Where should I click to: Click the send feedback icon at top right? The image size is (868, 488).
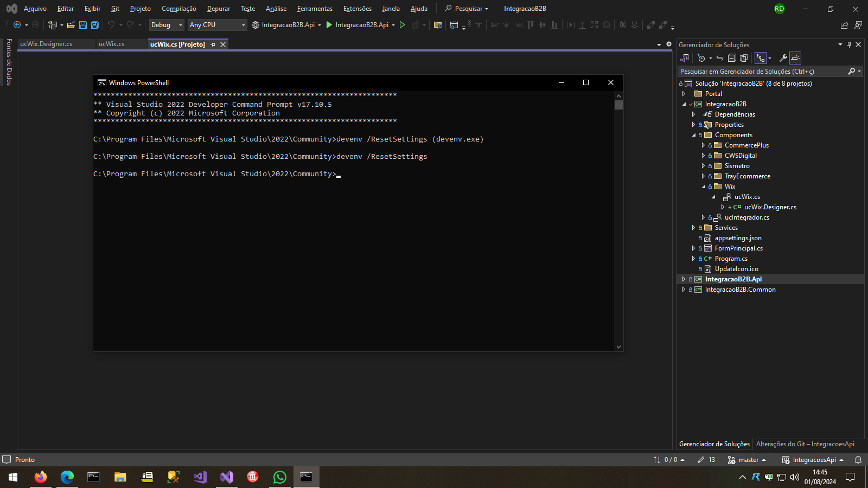[858, 25]
